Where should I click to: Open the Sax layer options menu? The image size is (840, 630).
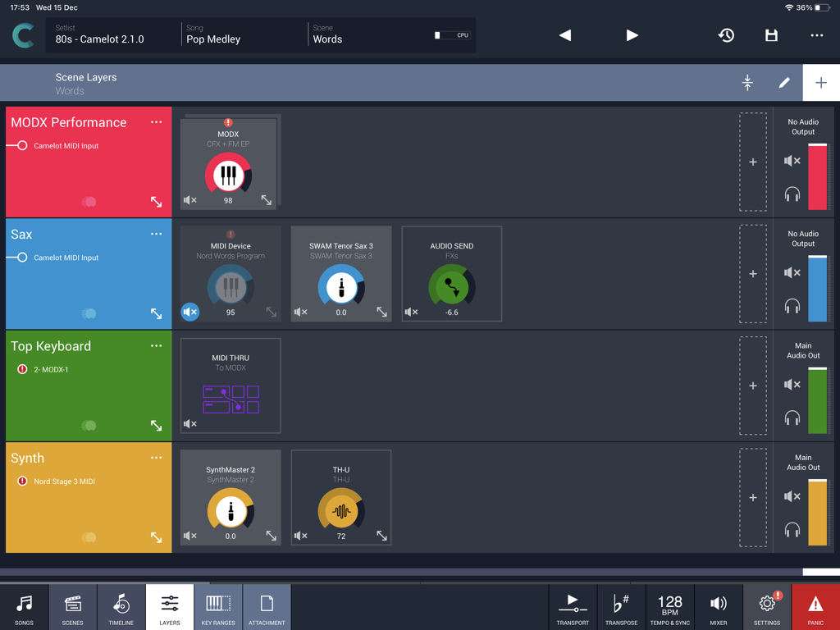[x=156, y=234]
